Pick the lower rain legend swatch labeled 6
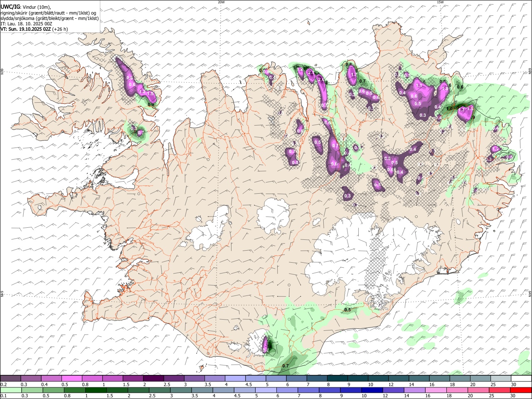 click(x=287, y=390)
